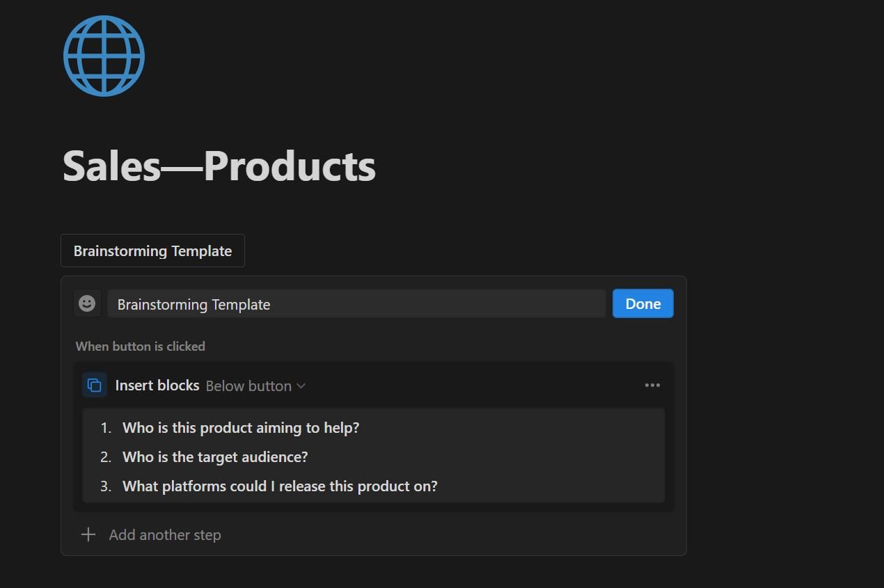Click the plus icon beside Add another step
Image resolution: width=884 pixels, height=588 pixels.
pos(88,534)
